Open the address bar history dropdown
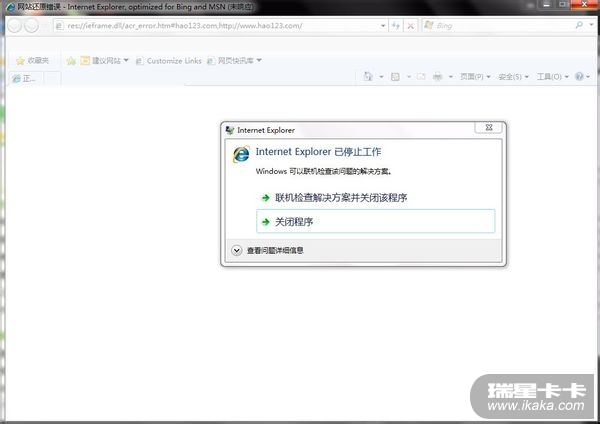 coord(383,26)
